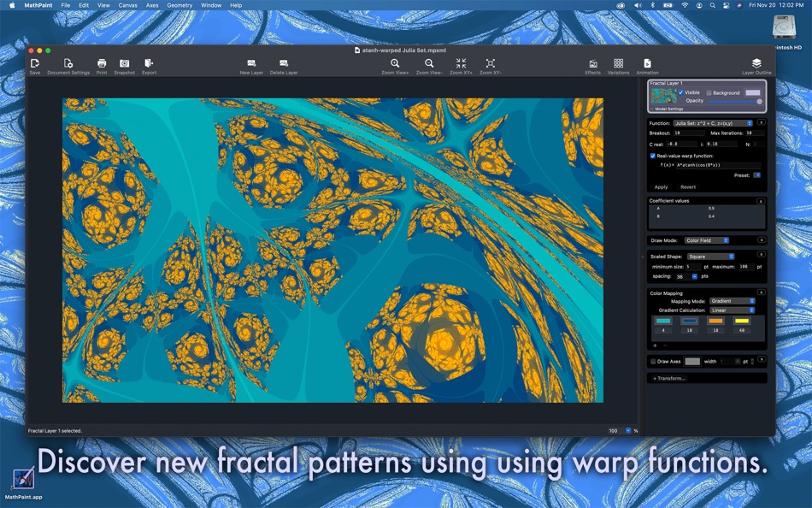Toggle the Real-value warp function checkbox
Viewport: 812px width, 508px height.
[x=652, y=156]
